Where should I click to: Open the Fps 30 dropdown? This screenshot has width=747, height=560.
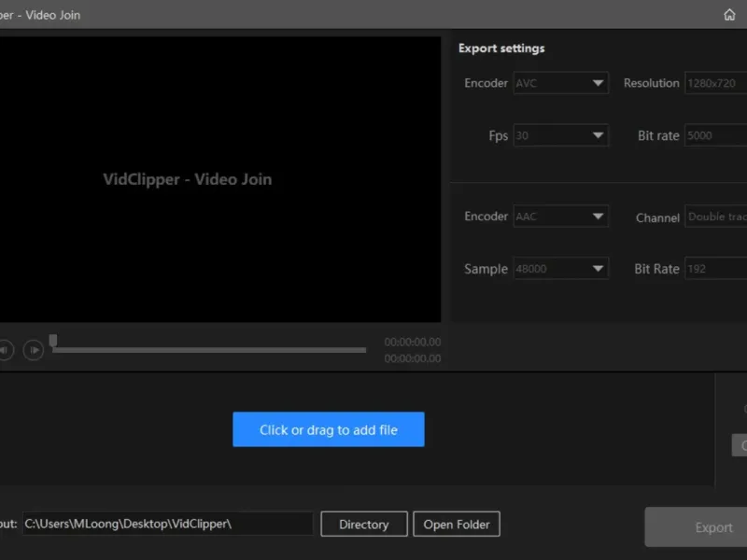561,135
